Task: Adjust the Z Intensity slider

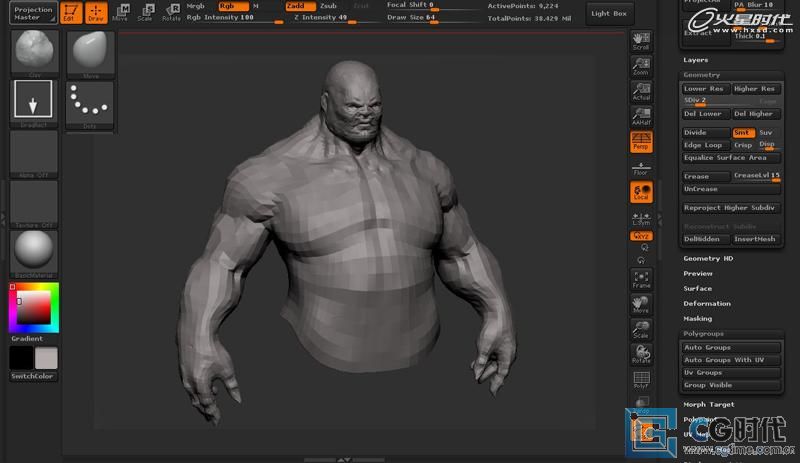Action: 337,18
